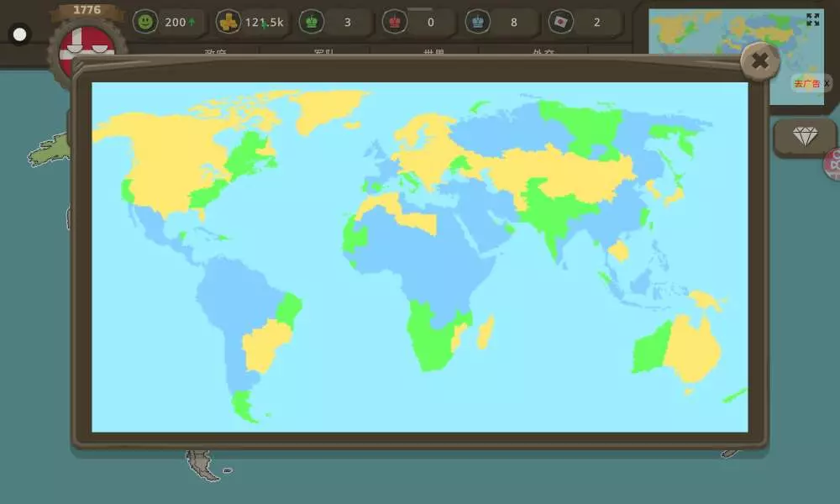This screenshot has width=840, height=504.
Task: Select the green northeast Brazil region
Action: tap(290, 310)
